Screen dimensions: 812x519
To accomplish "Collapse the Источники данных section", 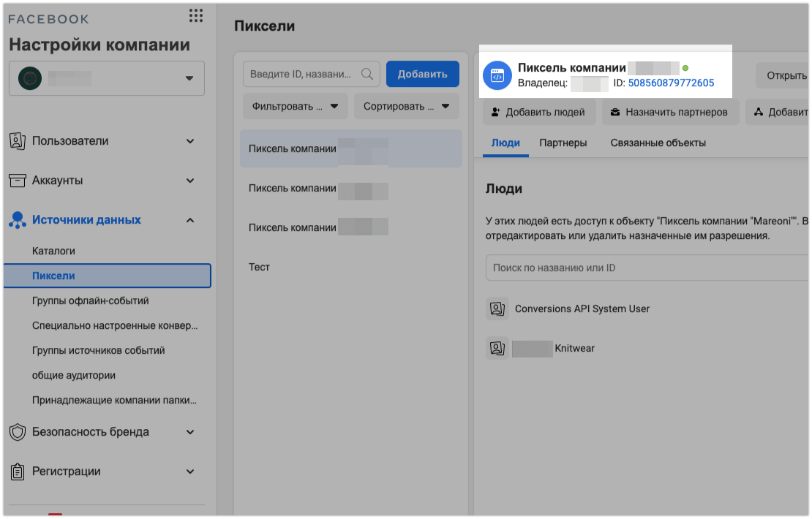I will point(190,220).
